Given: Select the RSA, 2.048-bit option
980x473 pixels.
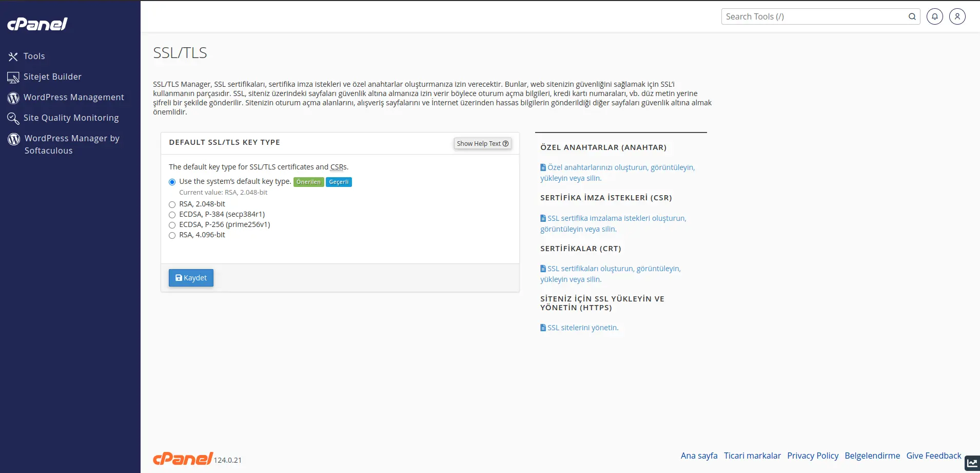Looking at the screenshot, I should (172, 204).
